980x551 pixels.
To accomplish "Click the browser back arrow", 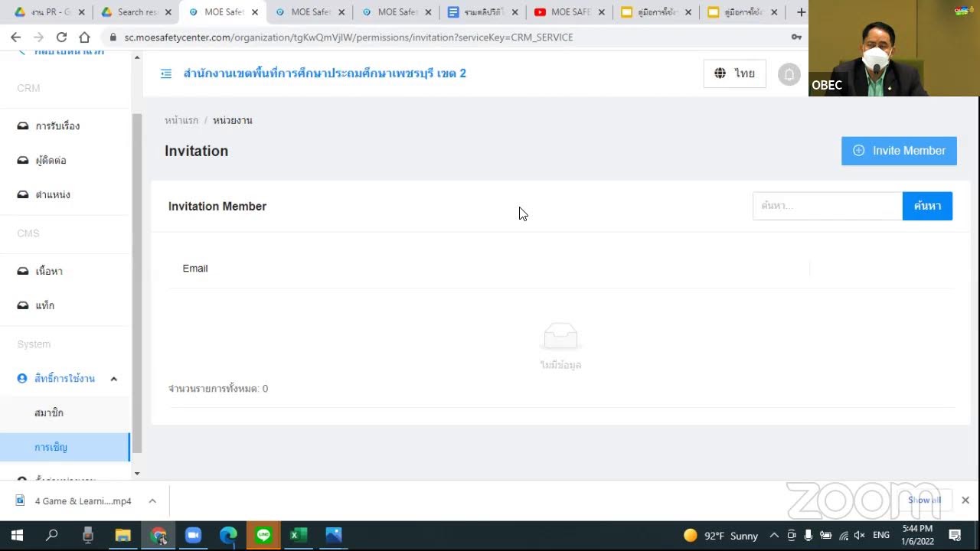I will (x=15, y=37).
